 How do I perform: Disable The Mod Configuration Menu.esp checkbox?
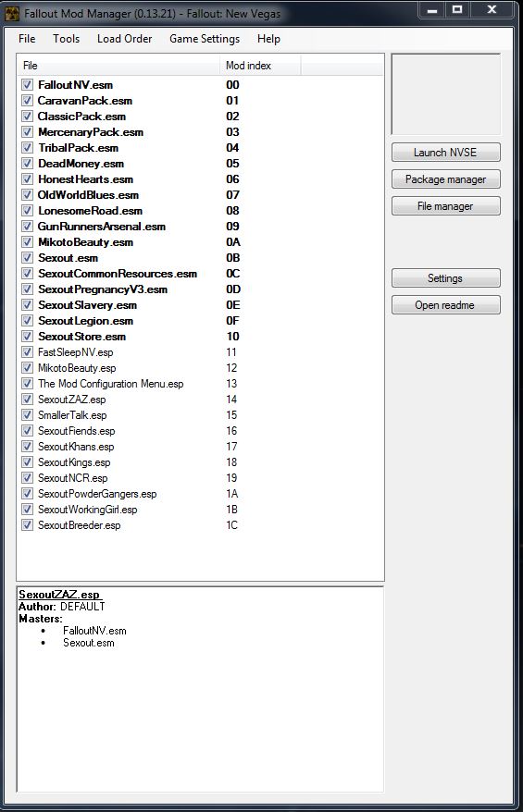pyautogui.click(x=28, y=384)
